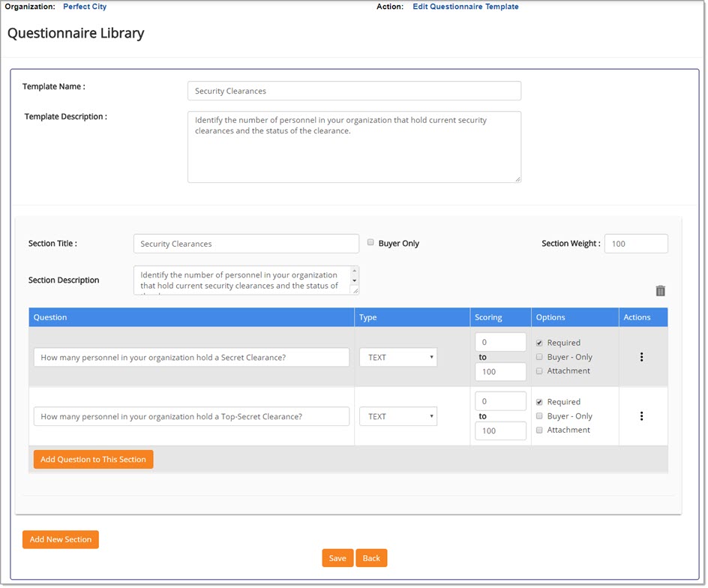This screenshot has width=708, height=588.
Task: Uncheck Required on the Secret Clearance question
Action: coord(539,342)
